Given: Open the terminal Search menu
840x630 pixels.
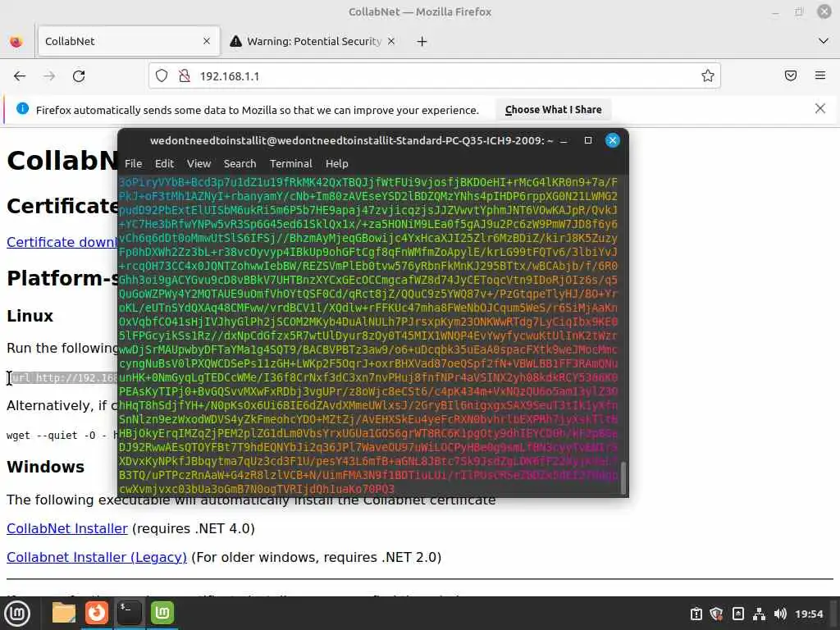Looking at the screenshot, I should pyautogui.click(x=240, y=164).
